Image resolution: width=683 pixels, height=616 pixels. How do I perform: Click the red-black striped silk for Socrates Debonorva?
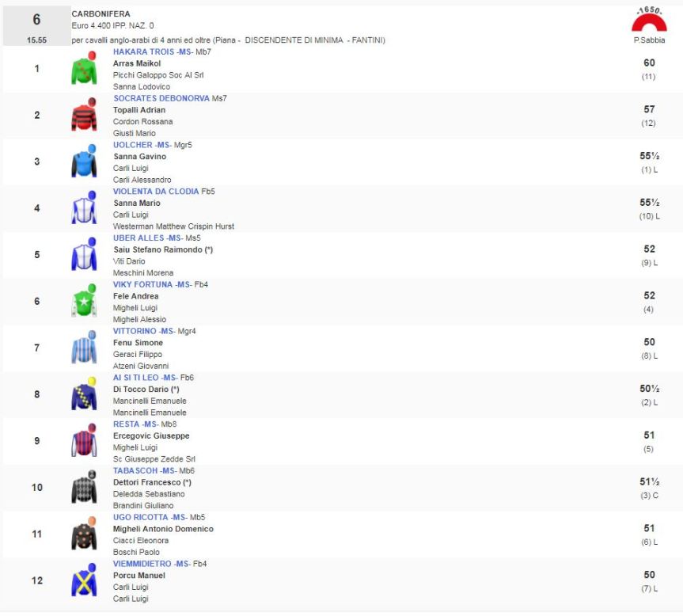(x=84, y=116)
